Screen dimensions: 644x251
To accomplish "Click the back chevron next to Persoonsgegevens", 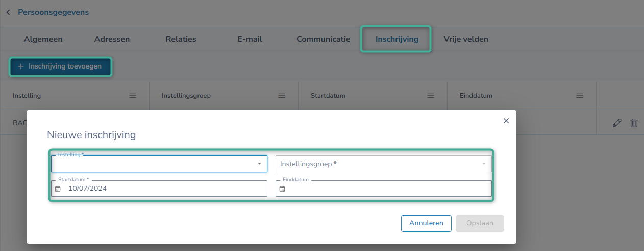I will point(8,12).
